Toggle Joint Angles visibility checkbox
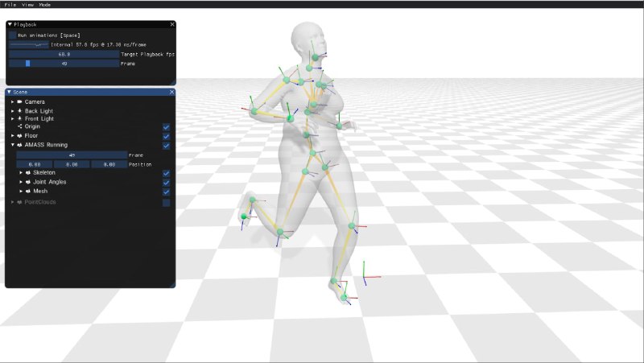Screen dimensions: 644x363 pos(167,183)
